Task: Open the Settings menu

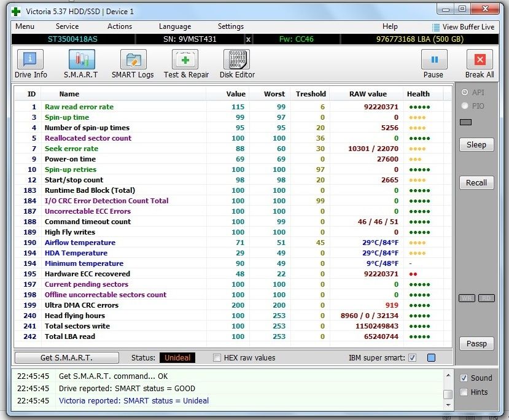Action: 230,26
